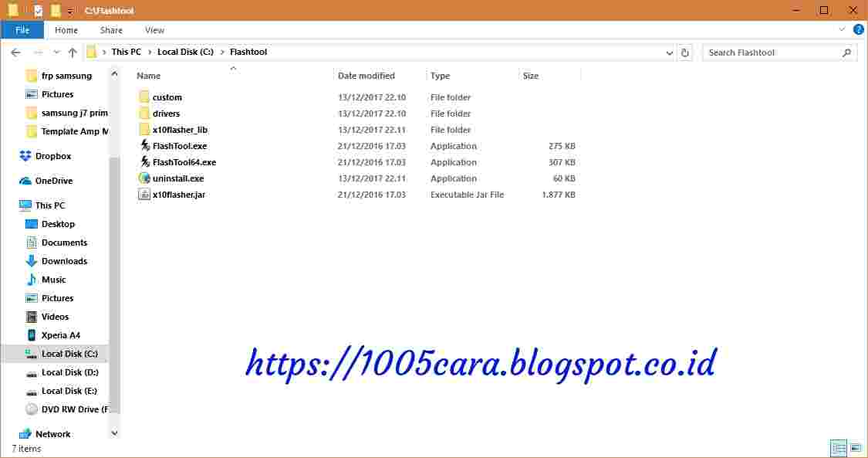
Task: Sort by Size column header
Action: coord(530,76)
